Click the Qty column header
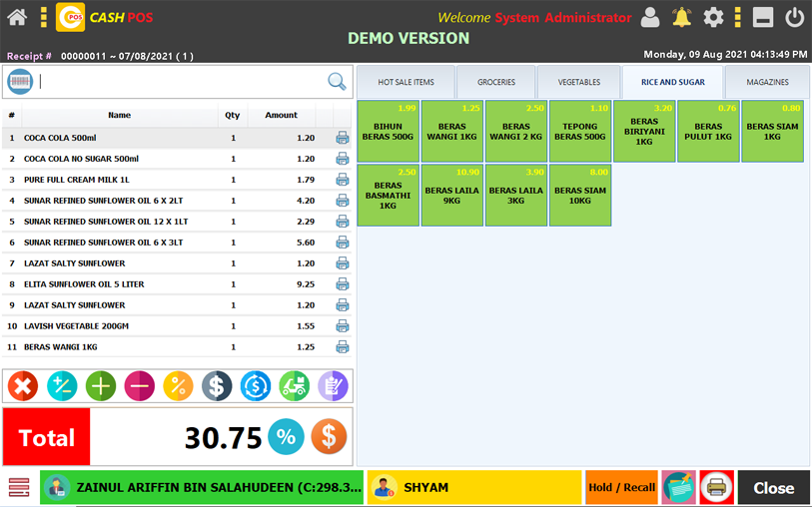This screenshot has height=507, width=812. point(233,115)
